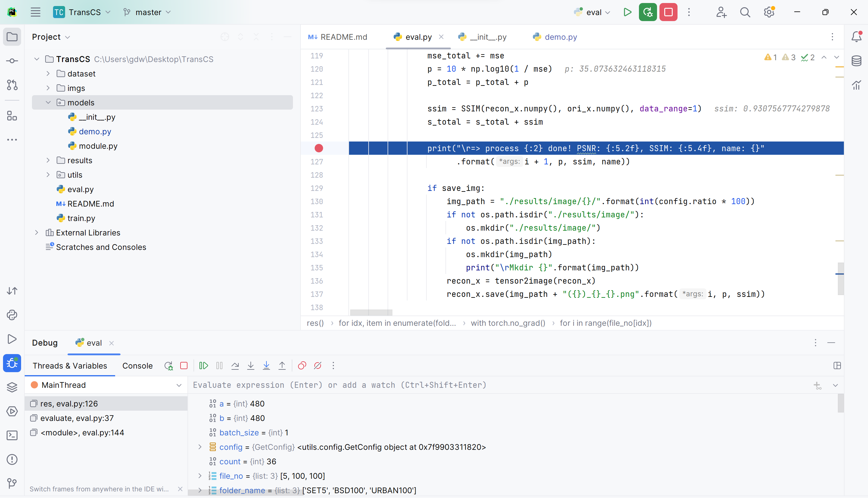Open the Debug tool window bug icon

[12, 363]
